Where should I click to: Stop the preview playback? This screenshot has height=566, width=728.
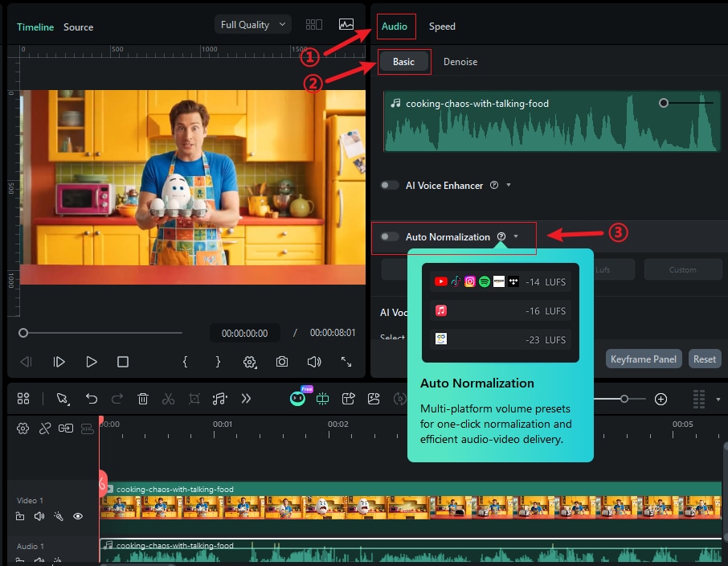[x=123, y=362]
